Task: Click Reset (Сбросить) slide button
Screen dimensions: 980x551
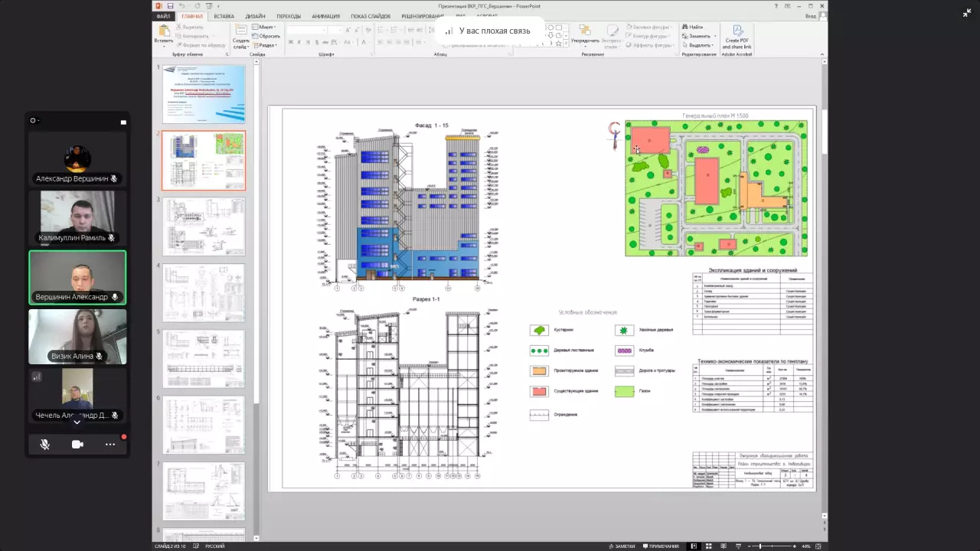Action: pyautogui.click(x=268, y=36)
